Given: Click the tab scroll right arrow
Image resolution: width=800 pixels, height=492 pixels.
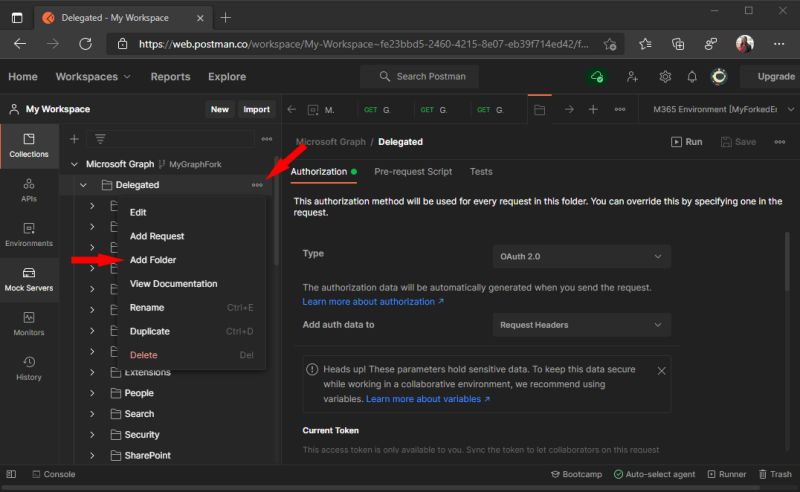Looking at the screenshot, I should click(x=569, y=109).
